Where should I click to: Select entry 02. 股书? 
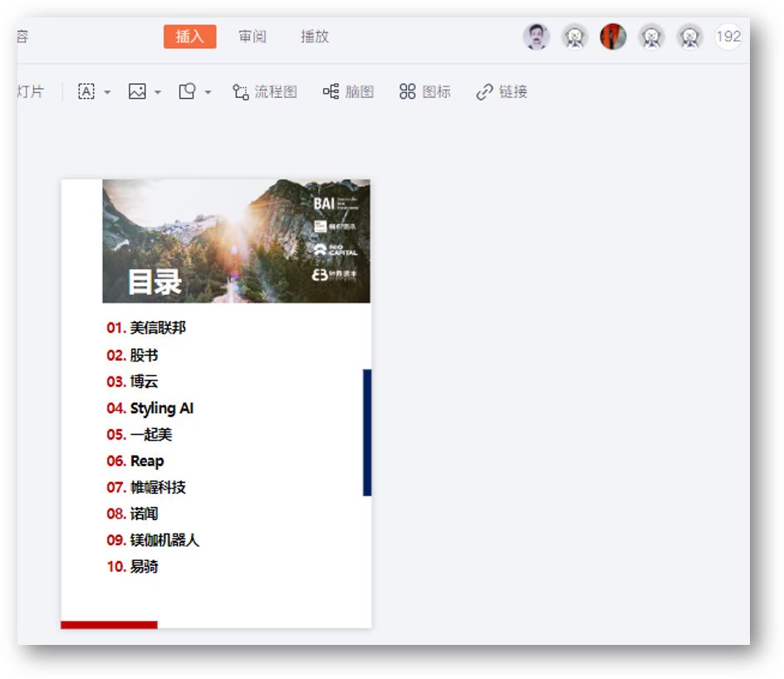pyautogui.click(x=133, y=355)
